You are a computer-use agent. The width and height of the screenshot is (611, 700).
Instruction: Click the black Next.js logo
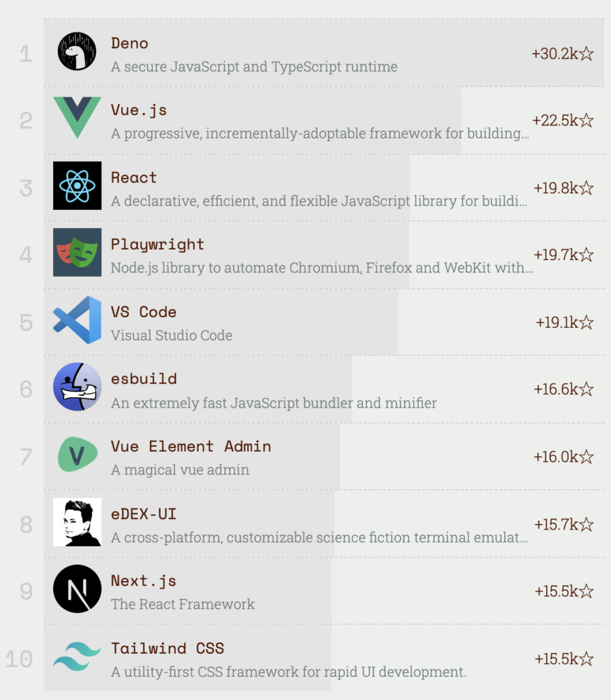pos(77,589)
